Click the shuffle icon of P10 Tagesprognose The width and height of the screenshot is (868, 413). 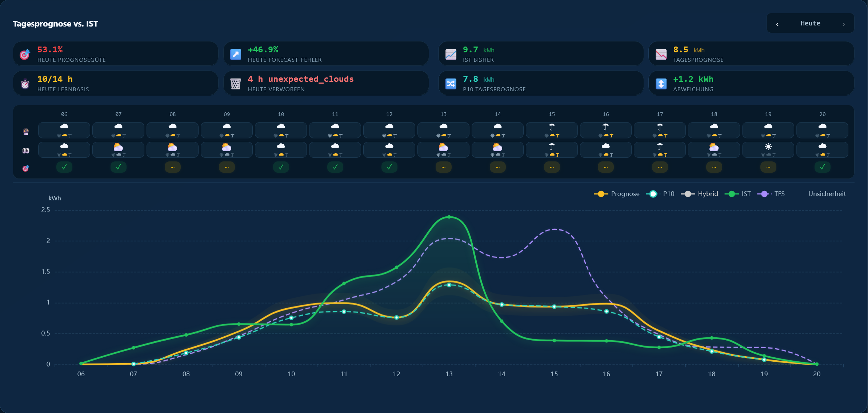tap(451, 84)
